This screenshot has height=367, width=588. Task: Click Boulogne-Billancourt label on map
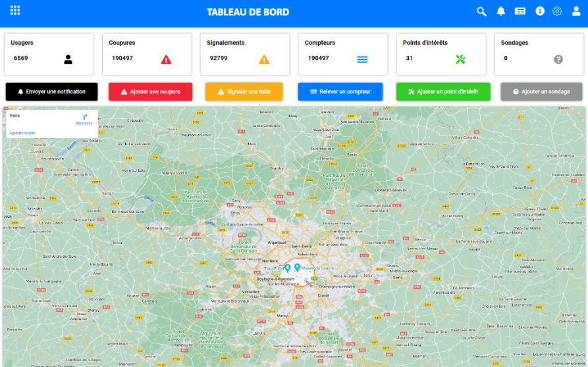pos(275,279)
